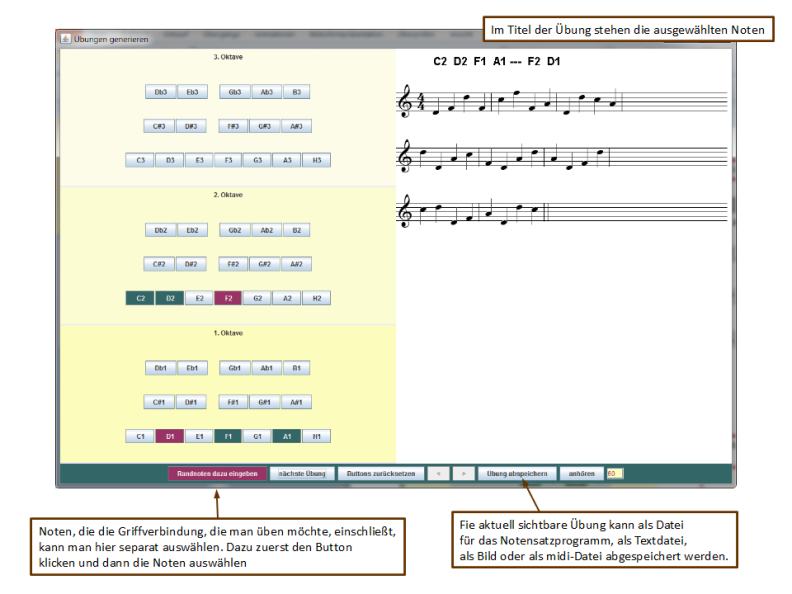Click the window icon beside 'Übungen generieren'
The width and height of the screenshot is (792, 594).
click(66, 39)
